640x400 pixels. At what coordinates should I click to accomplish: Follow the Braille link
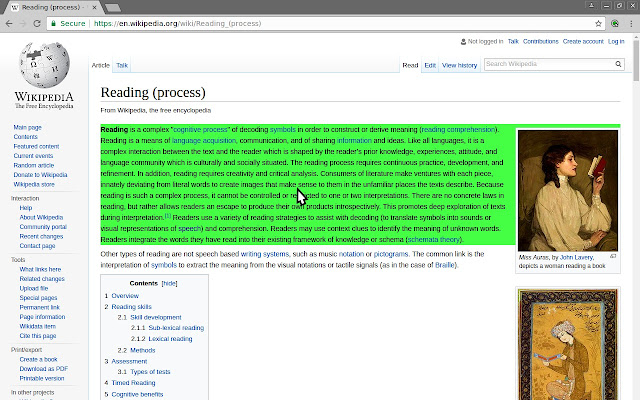pyautogui.click(x=444, y=265)
